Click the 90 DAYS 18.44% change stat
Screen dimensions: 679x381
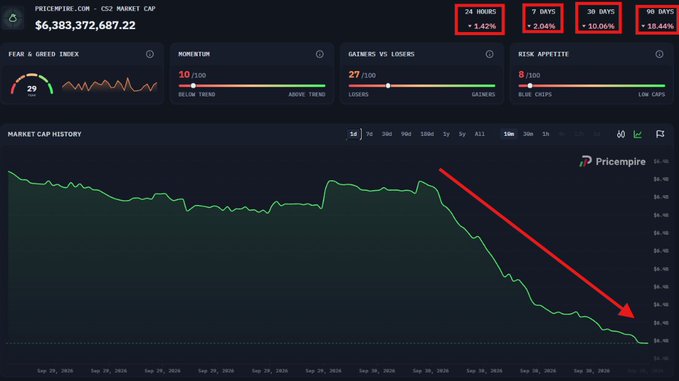click(657, 19)
